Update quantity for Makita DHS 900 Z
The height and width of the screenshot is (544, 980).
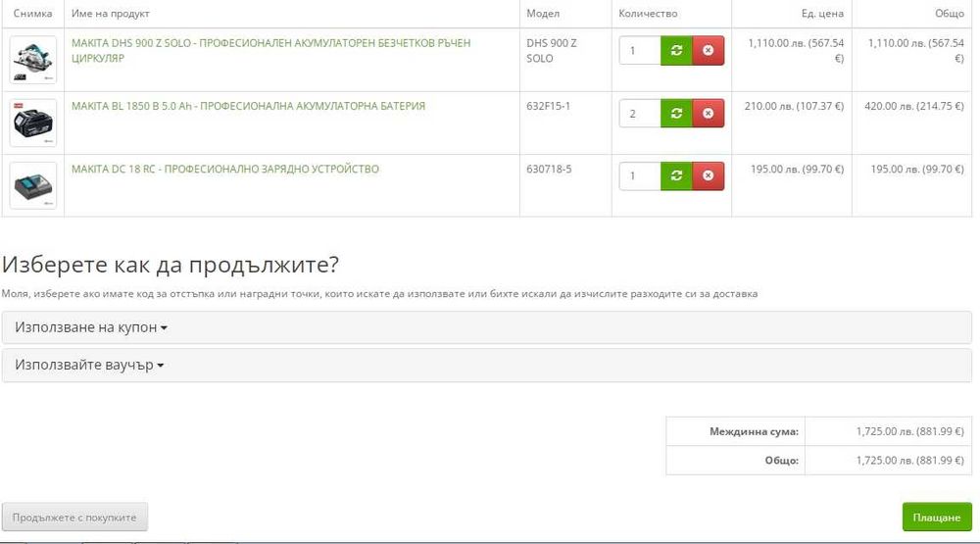676,51
